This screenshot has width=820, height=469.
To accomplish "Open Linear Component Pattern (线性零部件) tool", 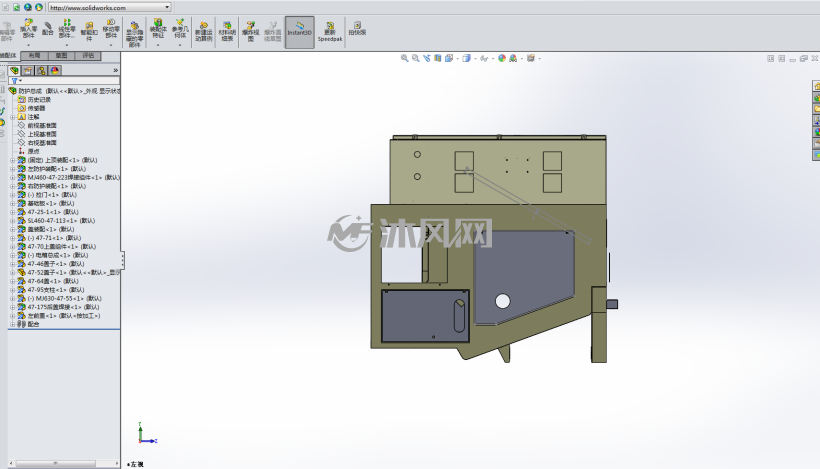I will click(x=67, y=29).
